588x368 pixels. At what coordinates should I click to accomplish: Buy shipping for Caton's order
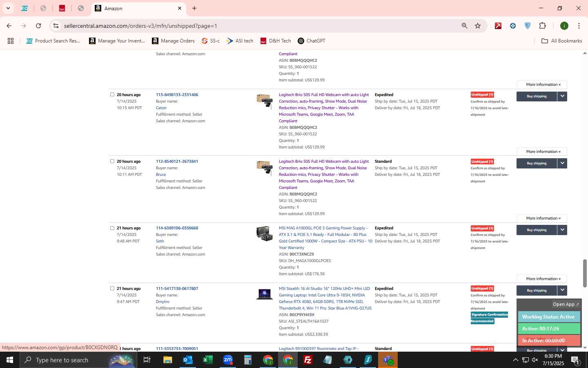(x=537, y=96)
